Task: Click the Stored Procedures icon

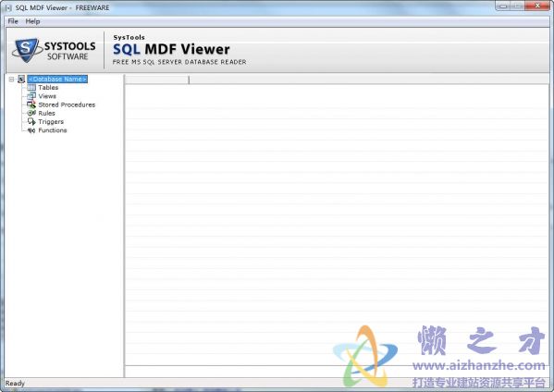Action: pos(31,104)
